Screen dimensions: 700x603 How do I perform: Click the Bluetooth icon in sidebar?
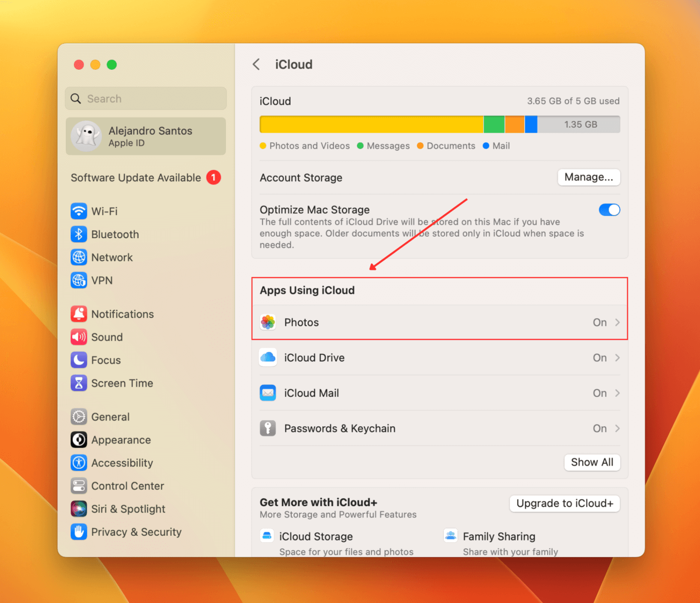[79, 234]
